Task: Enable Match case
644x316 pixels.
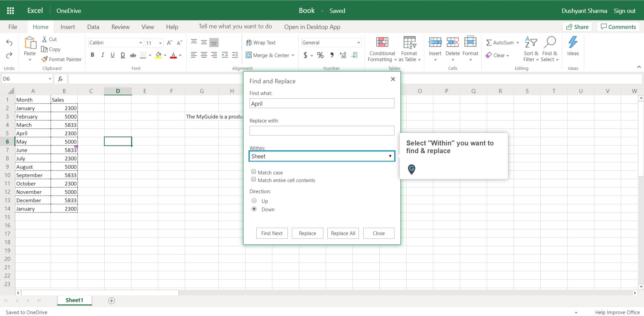Action: click(254, 171)
